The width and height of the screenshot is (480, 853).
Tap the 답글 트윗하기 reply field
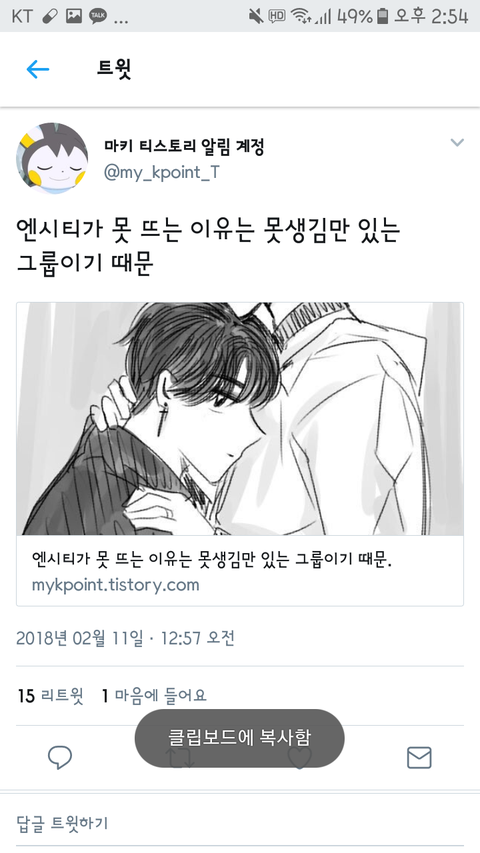(240, 823)
